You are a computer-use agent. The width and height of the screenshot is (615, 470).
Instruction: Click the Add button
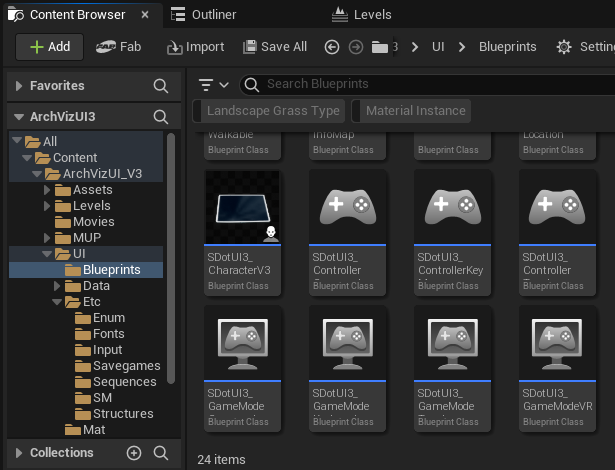click(x=49, y=47)
